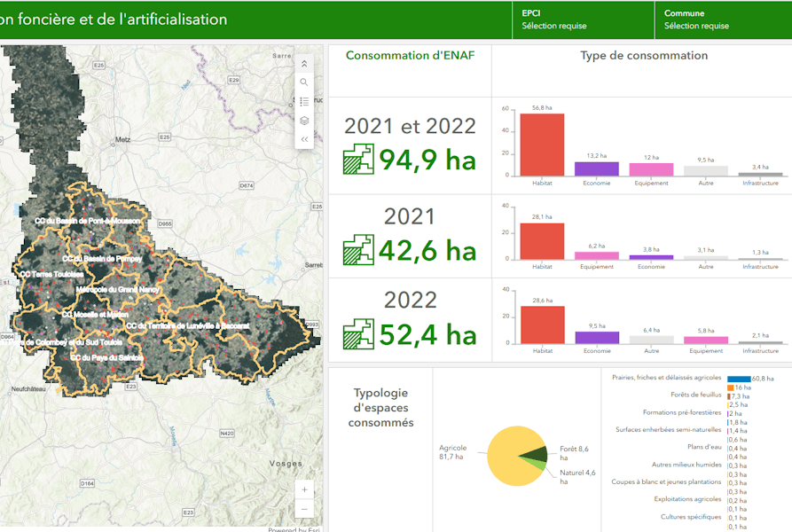The width and height of the screenshot is (792, 532).
Task: Zoom in on the map
Action: coord(304,489)
